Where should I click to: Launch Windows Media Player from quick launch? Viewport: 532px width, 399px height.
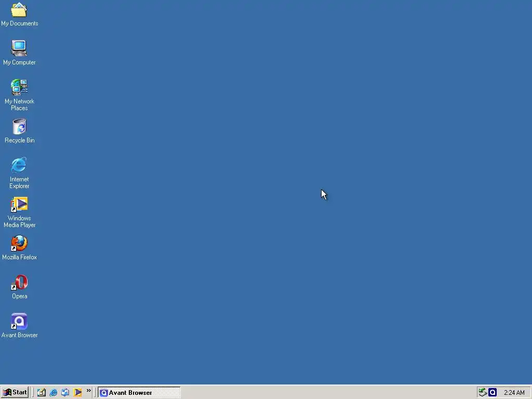tap(77, 393)
